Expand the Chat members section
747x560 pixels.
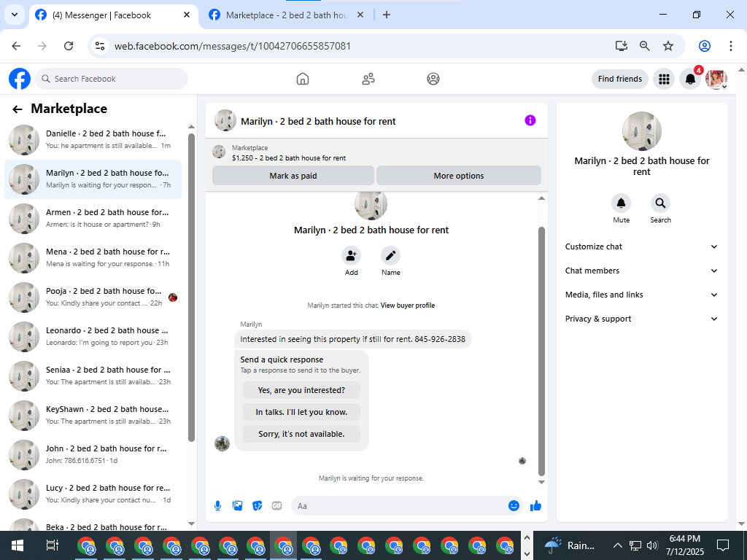641,271
